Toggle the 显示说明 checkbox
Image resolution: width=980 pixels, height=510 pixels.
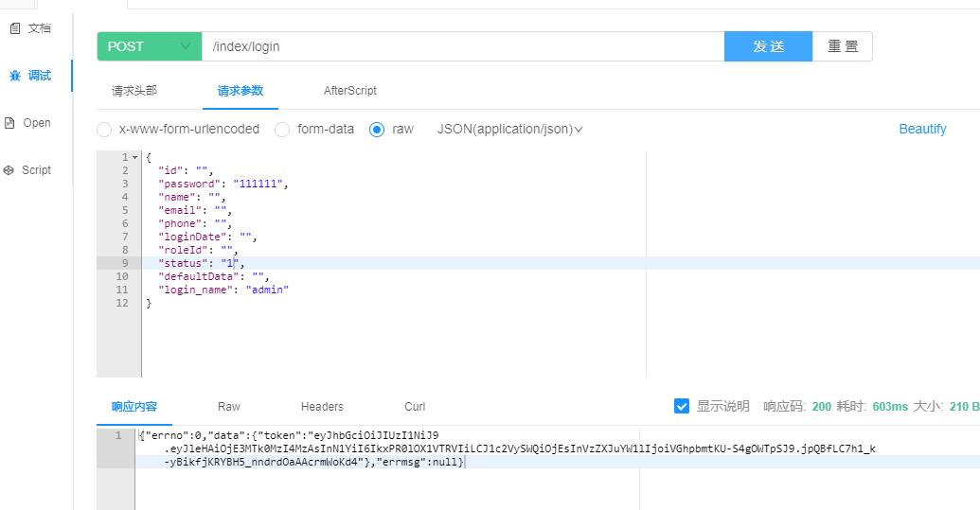point(682,406)
